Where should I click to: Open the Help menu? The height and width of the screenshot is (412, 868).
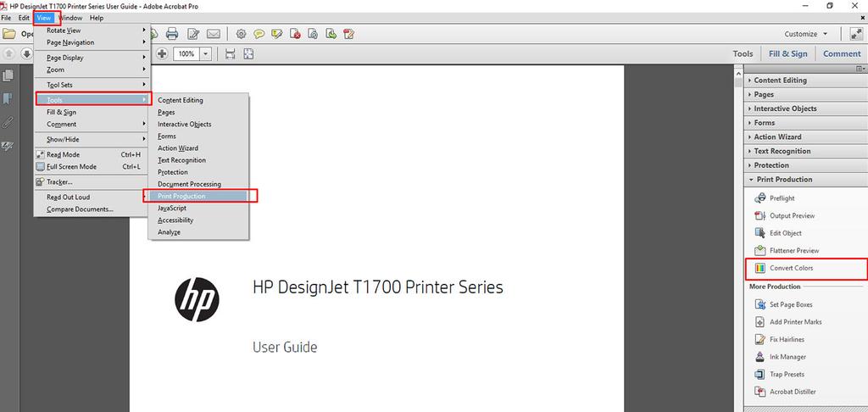pyautogui.click(x=97, y=18)
